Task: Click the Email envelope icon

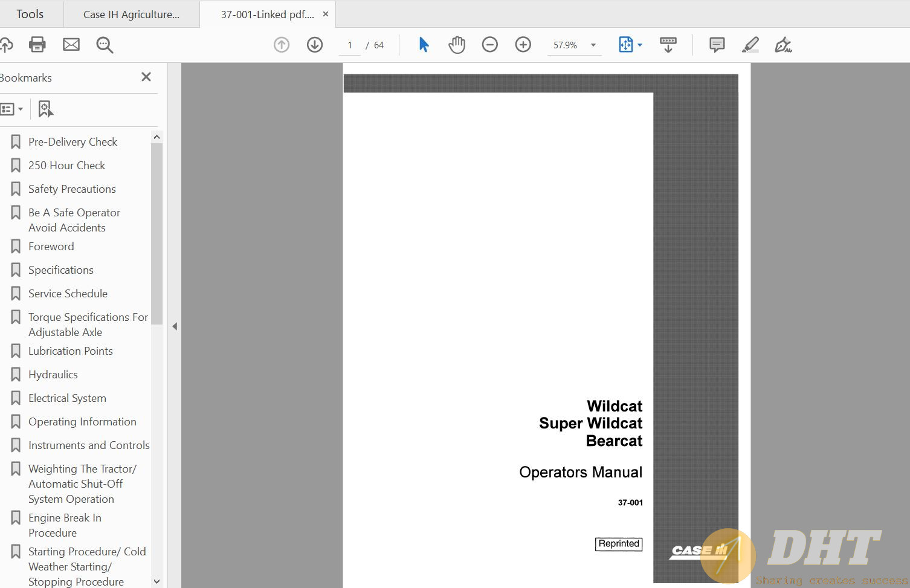Action: 71,45
